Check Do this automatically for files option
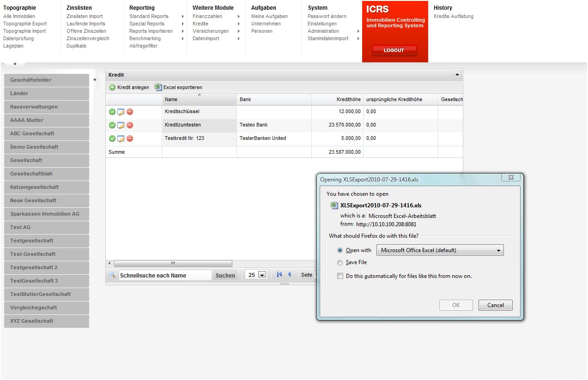The image size is (588, 380). [340, 276]
